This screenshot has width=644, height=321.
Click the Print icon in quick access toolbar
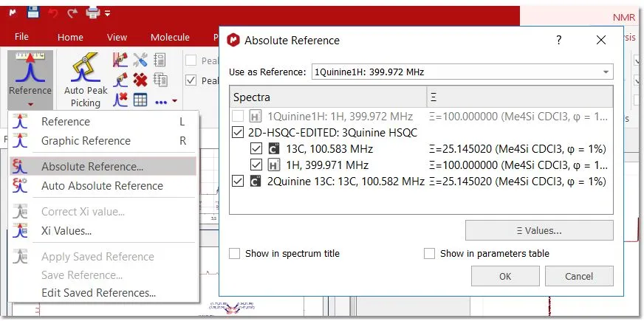click(x=92, y=12)
